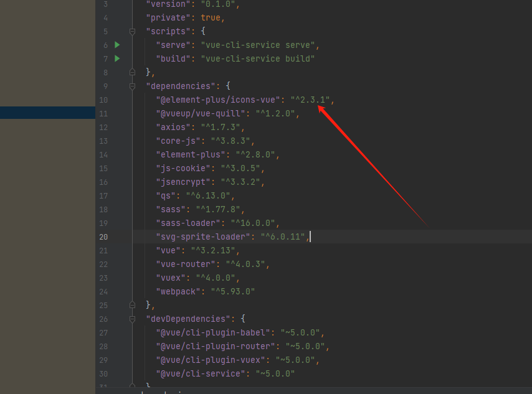Screen dimensions: 532x394
Task: Click the "^4.0.0" version value
Action: (x=216, y=278)
